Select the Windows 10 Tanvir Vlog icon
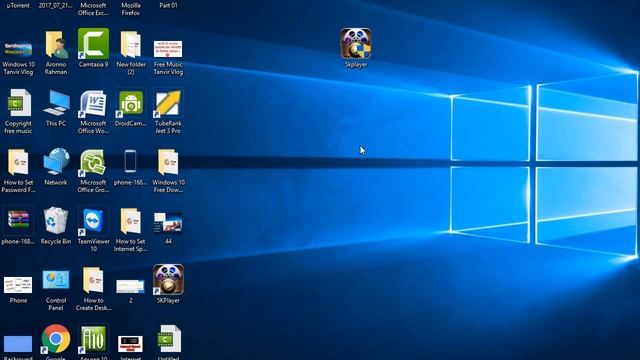Image resolution: width=640 pixels, height=360 pixels. (x=18, y=49)
